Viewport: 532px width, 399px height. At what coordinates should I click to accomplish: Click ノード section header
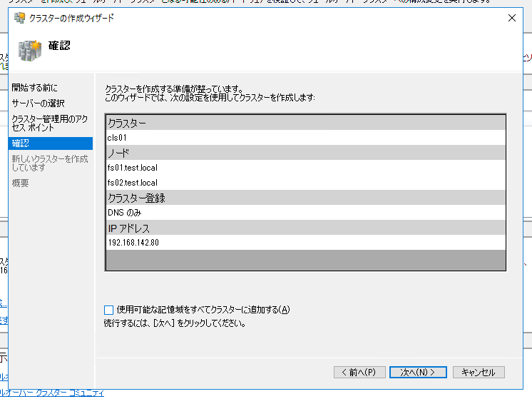[x=305, y=153]
